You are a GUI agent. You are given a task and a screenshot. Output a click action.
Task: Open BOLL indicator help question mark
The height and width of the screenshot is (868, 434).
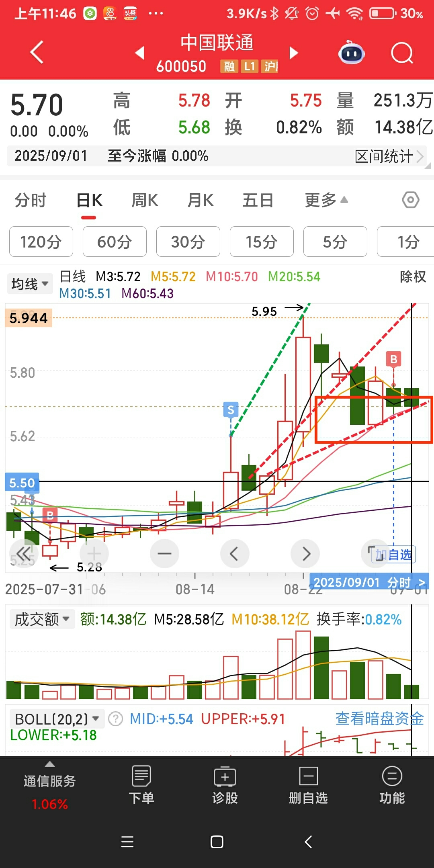click(x=116, y=719)
